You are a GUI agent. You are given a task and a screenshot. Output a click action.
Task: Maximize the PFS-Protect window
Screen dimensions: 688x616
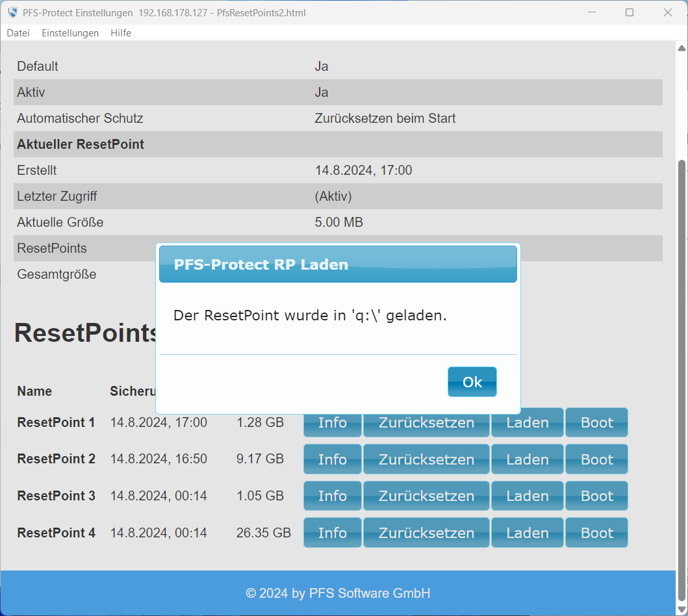[x=629, y=12]
